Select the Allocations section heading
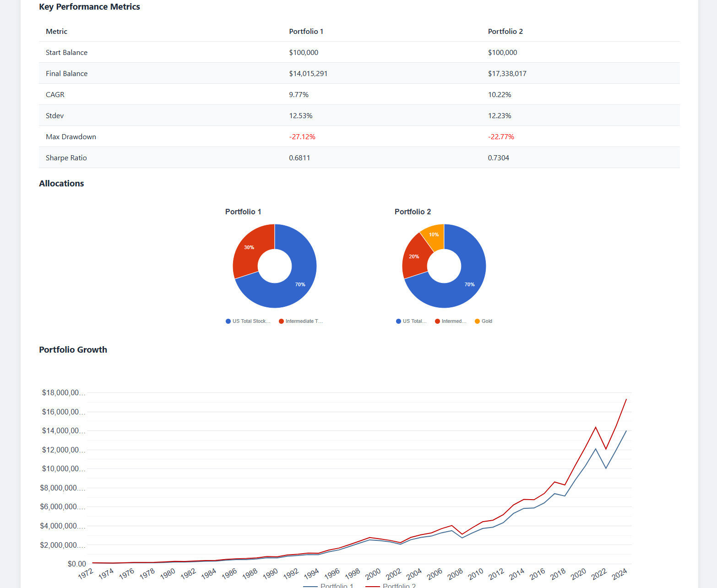Image resolution: width=717 pixels, height=588 pixels. pos(61,183)
